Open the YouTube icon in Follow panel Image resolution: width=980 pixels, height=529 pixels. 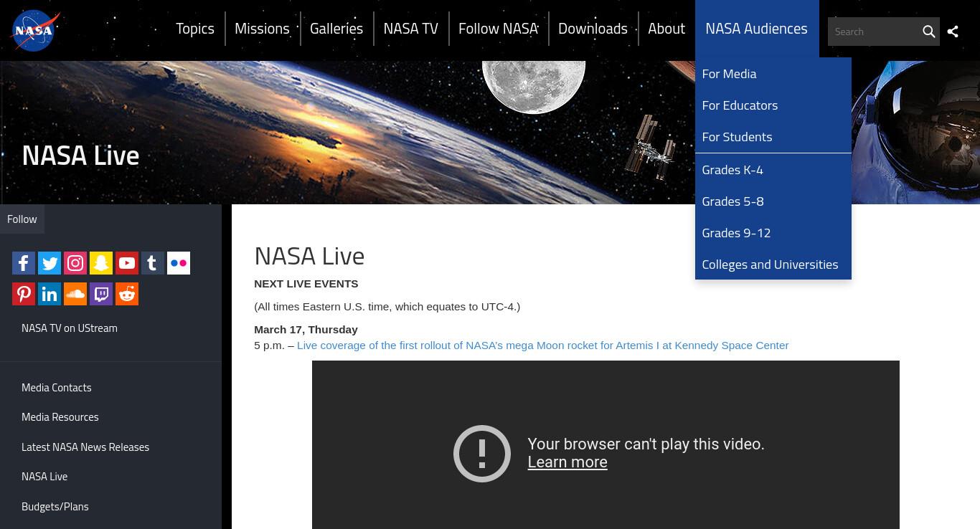click(127, 263)
